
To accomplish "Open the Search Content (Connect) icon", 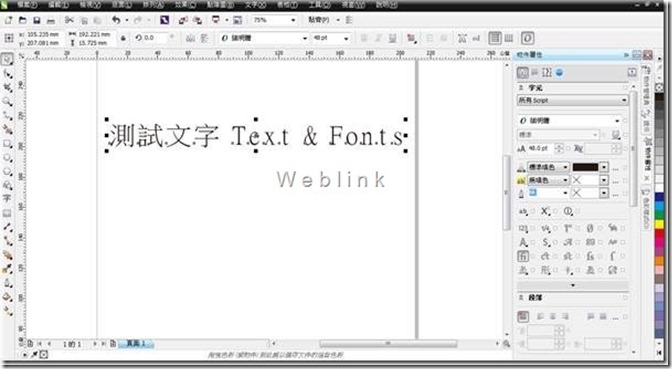I will [165, 20].
